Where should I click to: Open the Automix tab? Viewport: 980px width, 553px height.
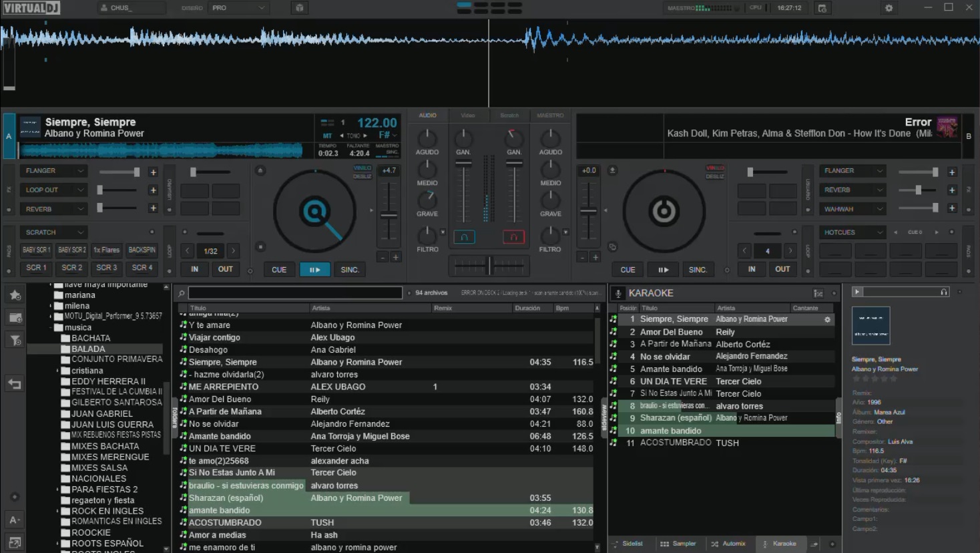click(728, 544)
